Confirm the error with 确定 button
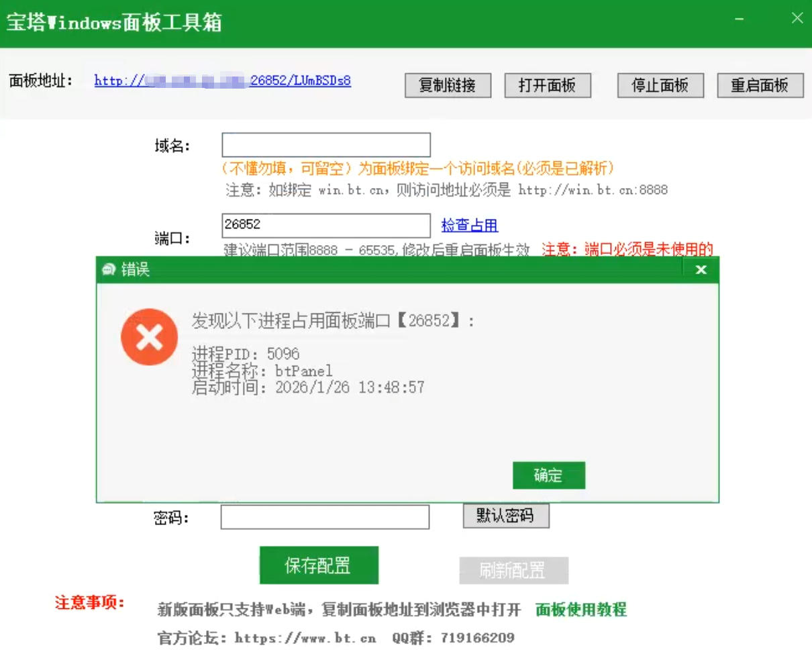This screenshot has width=812, height=660. point(548,475)
